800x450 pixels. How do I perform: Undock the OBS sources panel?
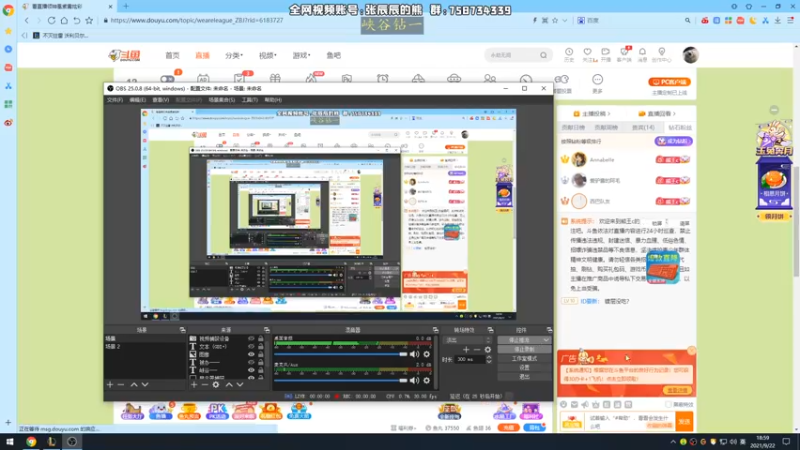point(266,330)
